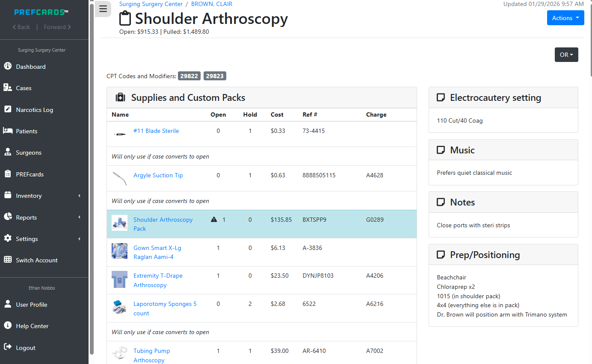Click the PREFcards clipboard sidebar icon
Viewport: 592px width, 364px height.
click(x=8, y=174)
